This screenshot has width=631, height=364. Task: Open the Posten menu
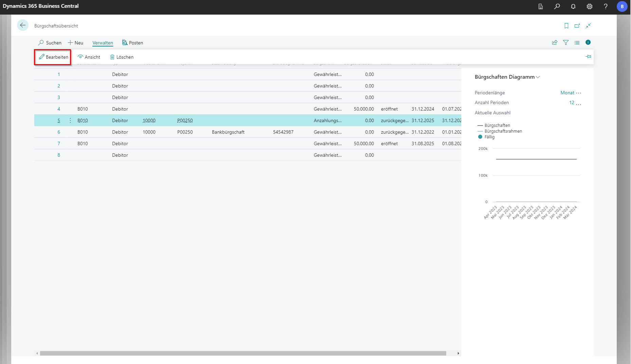point(132,43)
